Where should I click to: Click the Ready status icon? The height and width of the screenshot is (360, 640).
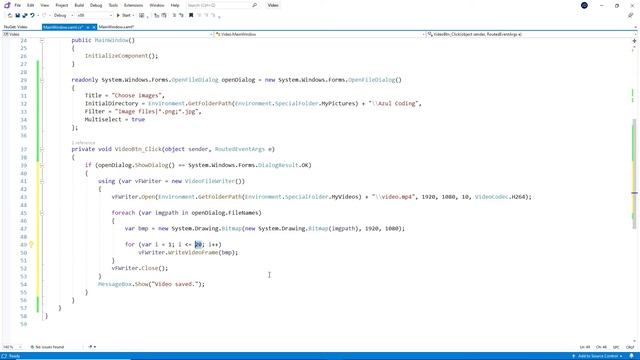point(4,356)
